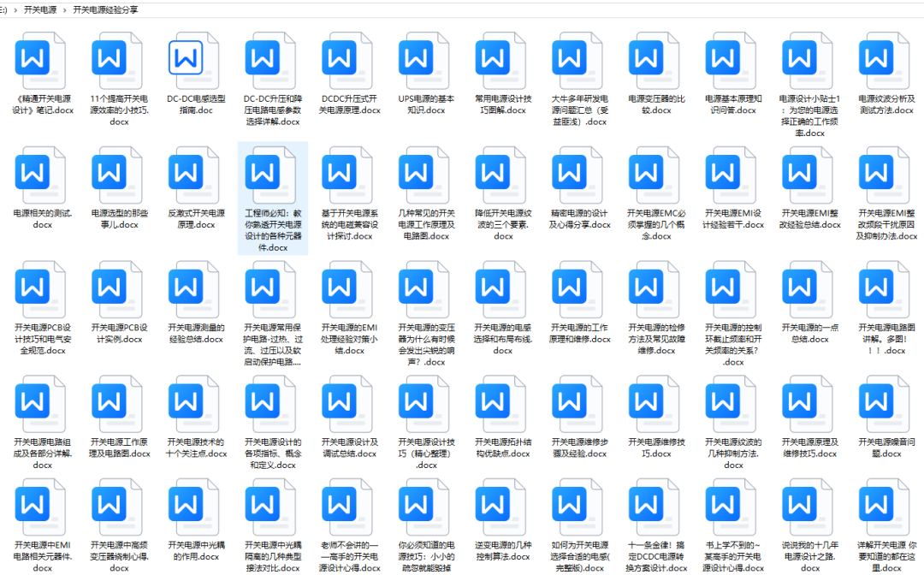
Task: Select 开关电源维修技巧.docx icon
Action: click(654, 404)
